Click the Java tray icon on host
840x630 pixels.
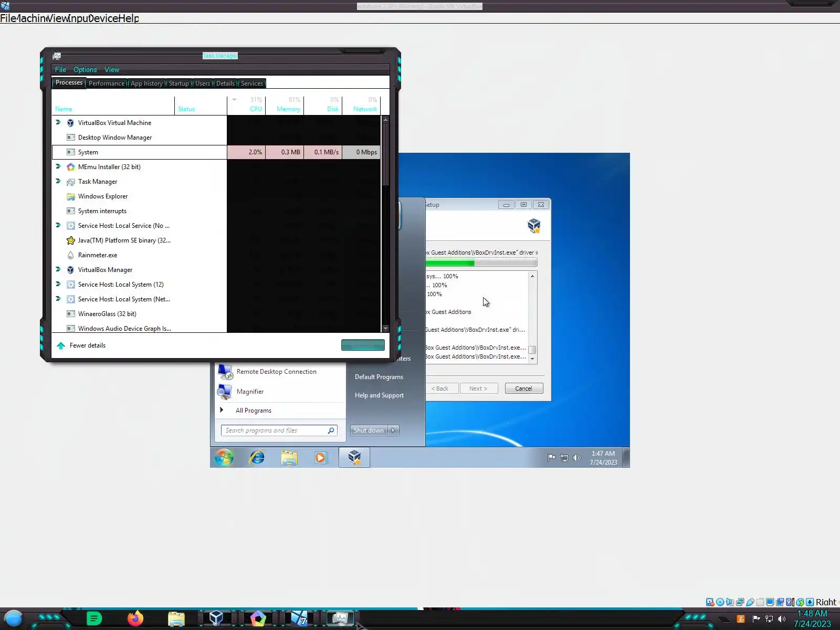[741, 619]
